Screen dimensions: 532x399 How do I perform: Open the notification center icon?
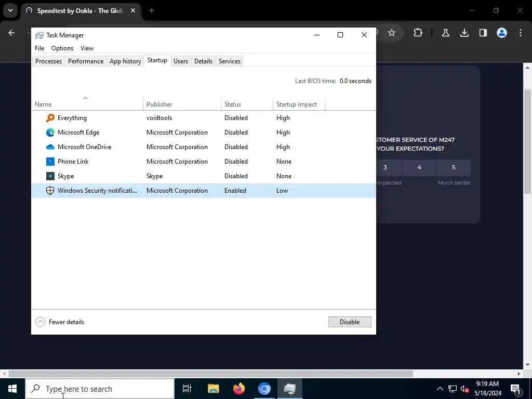[x=515, y=389]
